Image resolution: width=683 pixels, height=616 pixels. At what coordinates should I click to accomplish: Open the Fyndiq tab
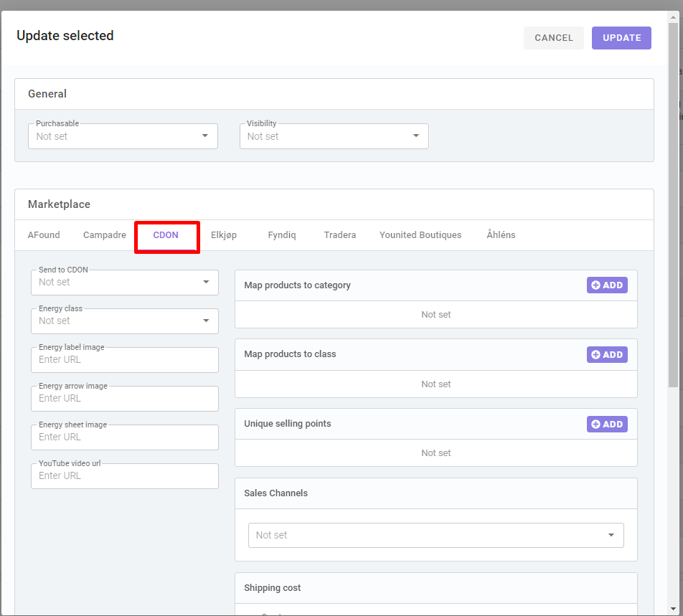pos(282,235)
